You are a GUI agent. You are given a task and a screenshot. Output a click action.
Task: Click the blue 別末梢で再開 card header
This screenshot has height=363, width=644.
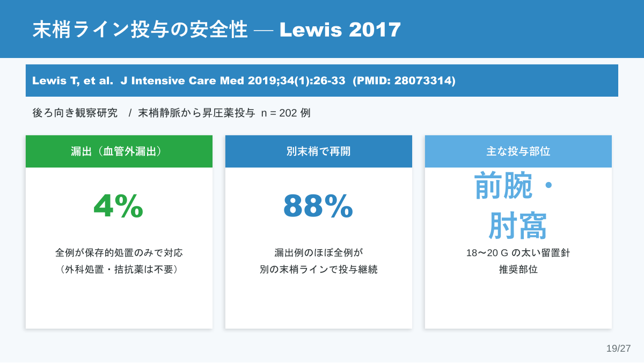pyautogui.click(x=319, y=151)
